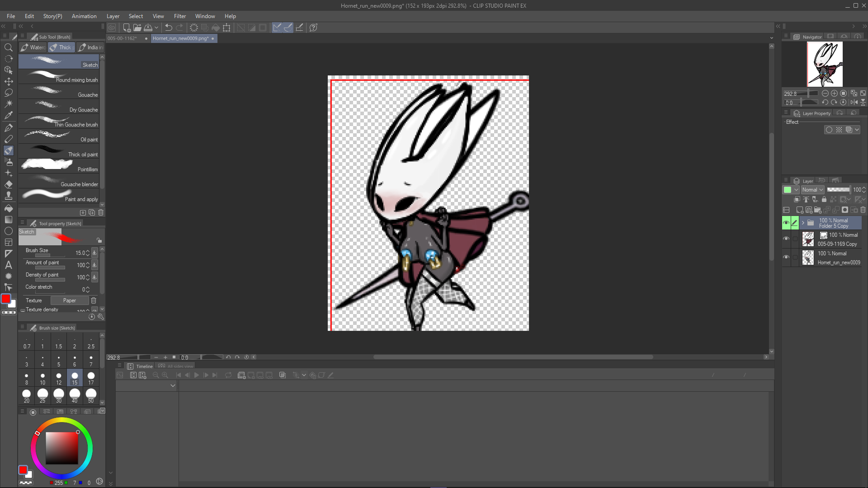
Task: Select the Zoom magnifier tool
Action: point(8,47)
